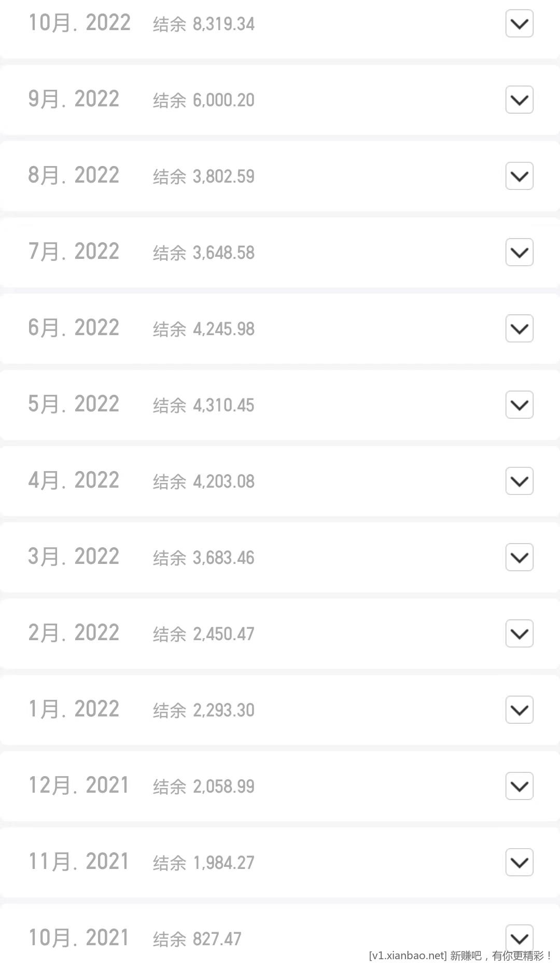Expand the 11月. 2021 dropdown arrow
Screen dimensions: 560x967
pyautogui.click(x=520, y=862)
